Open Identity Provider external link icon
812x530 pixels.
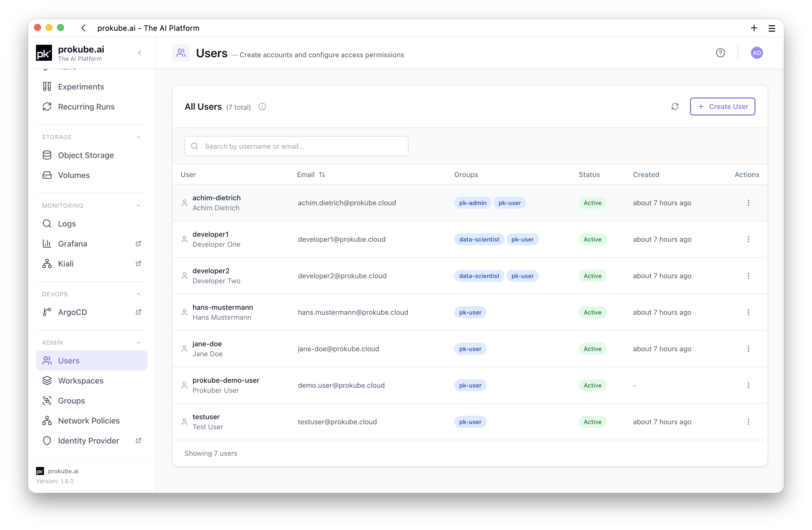pos(138,440)
